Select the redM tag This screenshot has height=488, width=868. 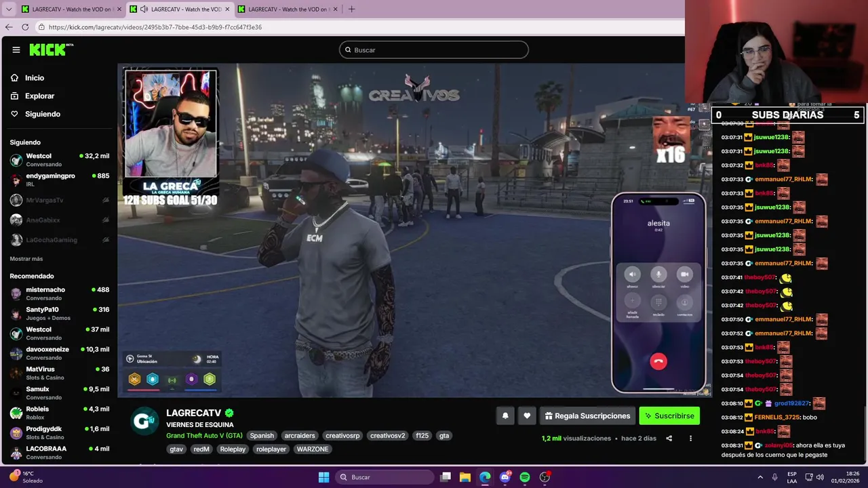(201, 449)
